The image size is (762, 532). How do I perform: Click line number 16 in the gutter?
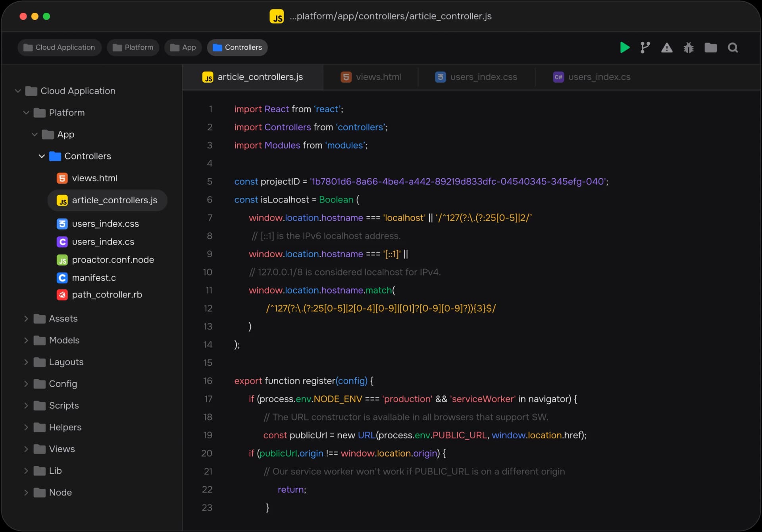pos(208,381)
